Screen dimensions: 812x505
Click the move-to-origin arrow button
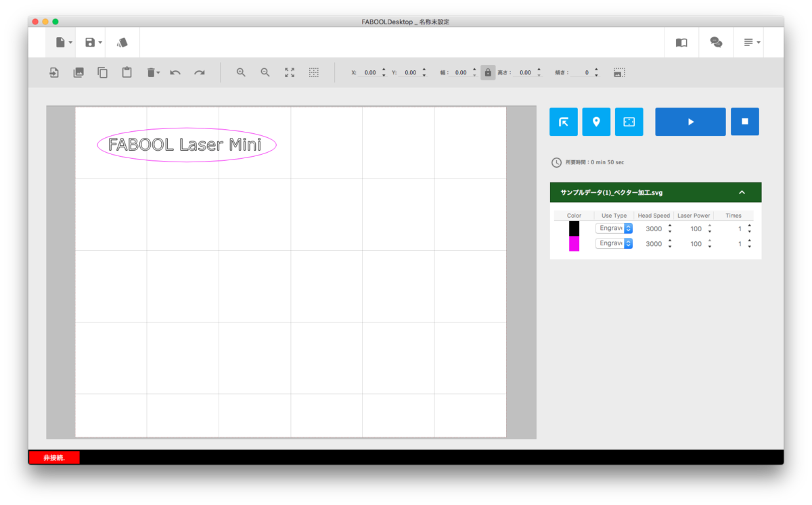563,122
